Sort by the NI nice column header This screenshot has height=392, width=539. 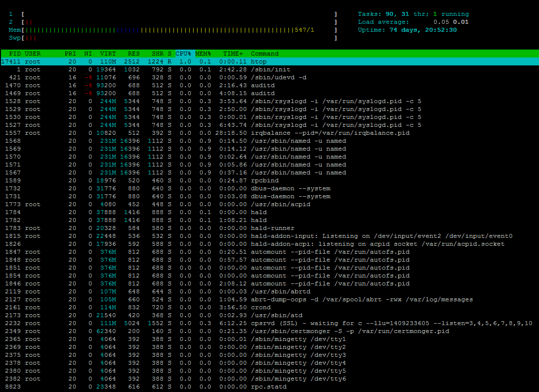pyautogui.click(x=88, y=54)
